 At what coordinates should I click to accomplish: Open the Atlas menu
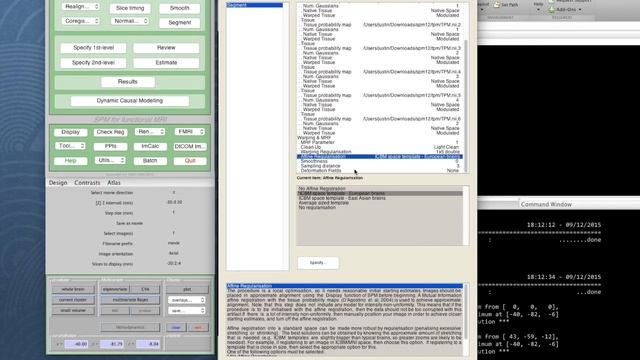click(114, 183)
